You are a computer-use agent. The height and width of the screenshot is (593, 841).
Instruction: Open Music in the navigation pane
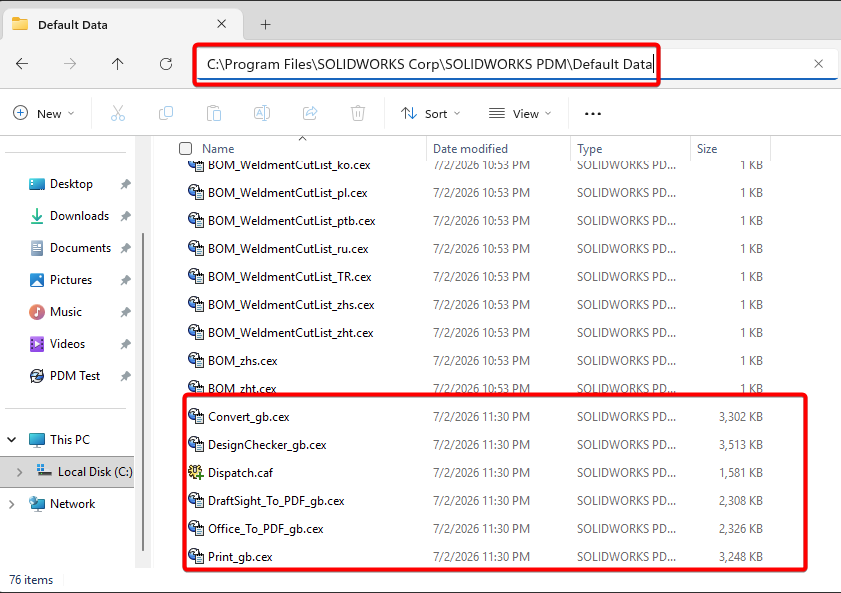[65, 312]
